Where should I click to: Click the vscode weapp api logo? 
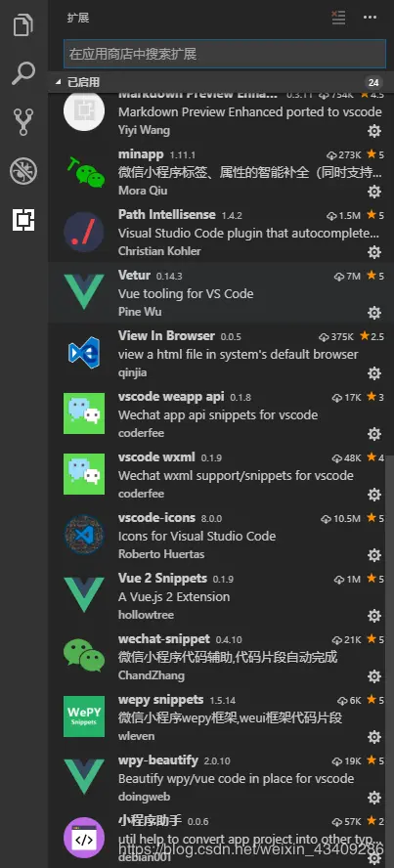tap(84, 413)
